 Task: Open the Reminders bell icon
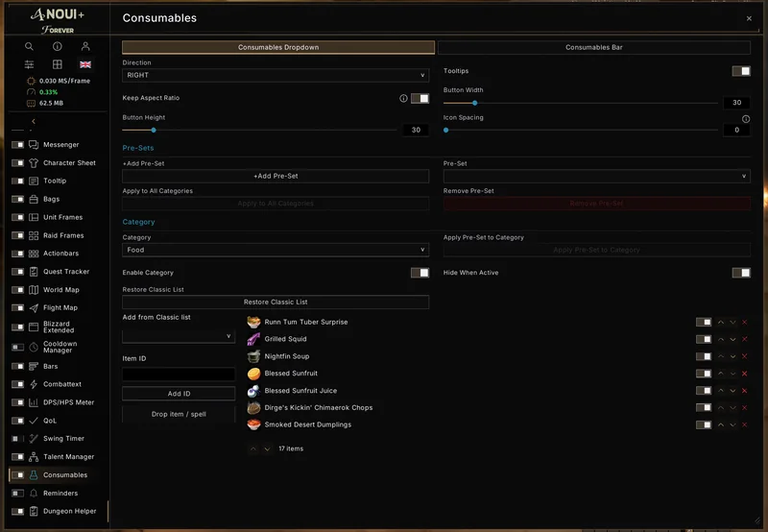coord(34,493)
